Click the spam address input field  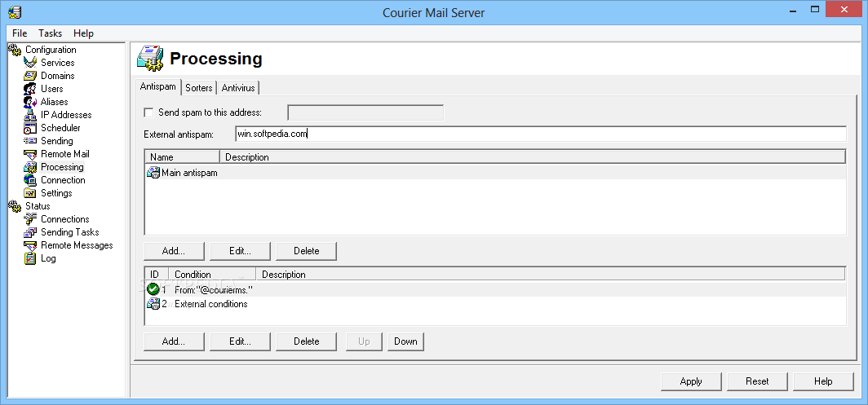[365, 113]
